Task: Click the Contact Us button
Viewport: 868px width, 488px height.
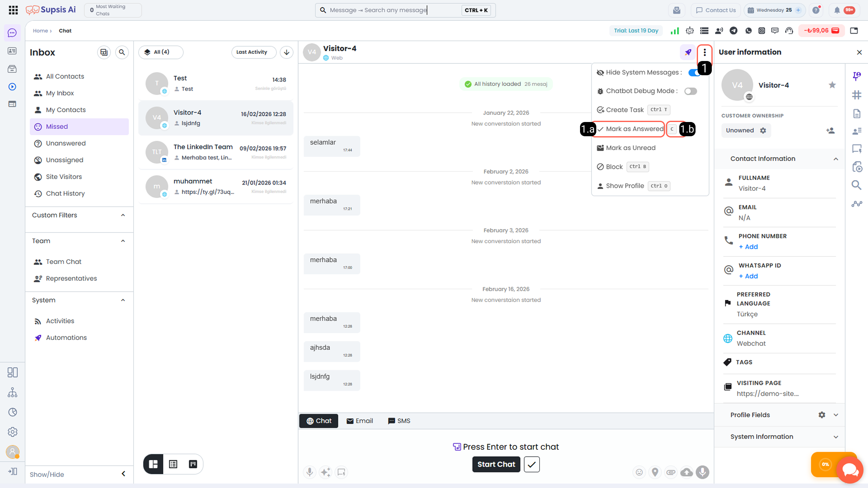Action: [x=716, y=10]
